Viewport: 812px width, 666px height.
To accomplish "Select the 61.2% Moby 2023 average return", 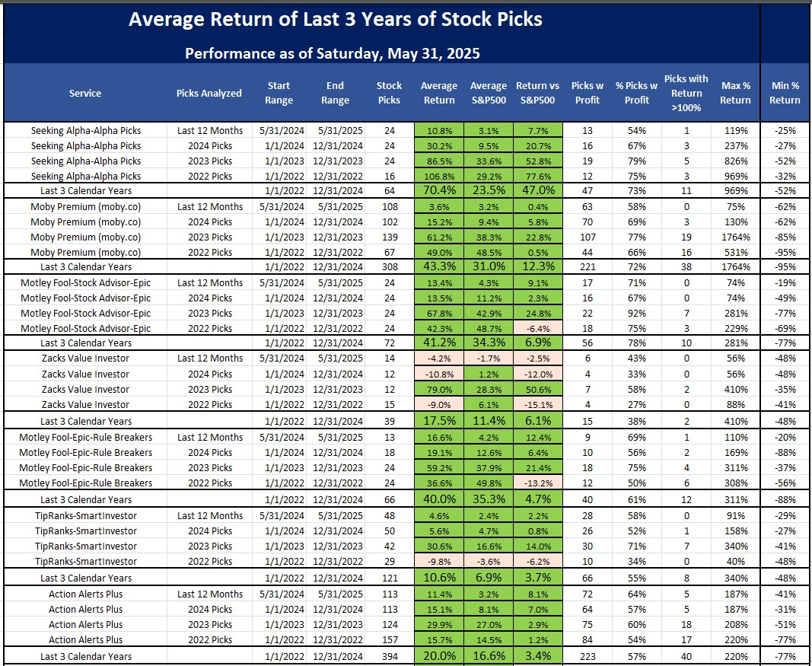I will pos(438,237).
